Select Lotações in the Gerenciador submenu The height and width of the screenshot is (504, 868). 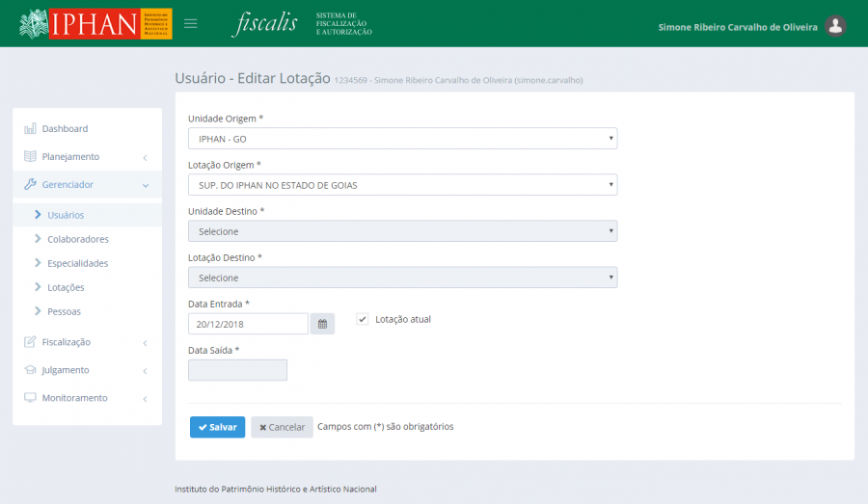click(66, 287)
